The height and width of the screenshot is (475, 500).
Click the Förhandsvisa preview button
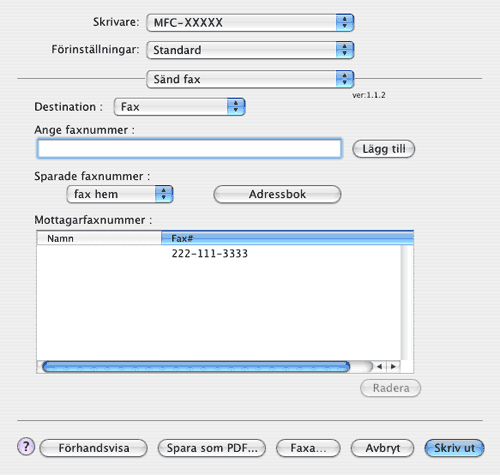click(x=94, y=448)
